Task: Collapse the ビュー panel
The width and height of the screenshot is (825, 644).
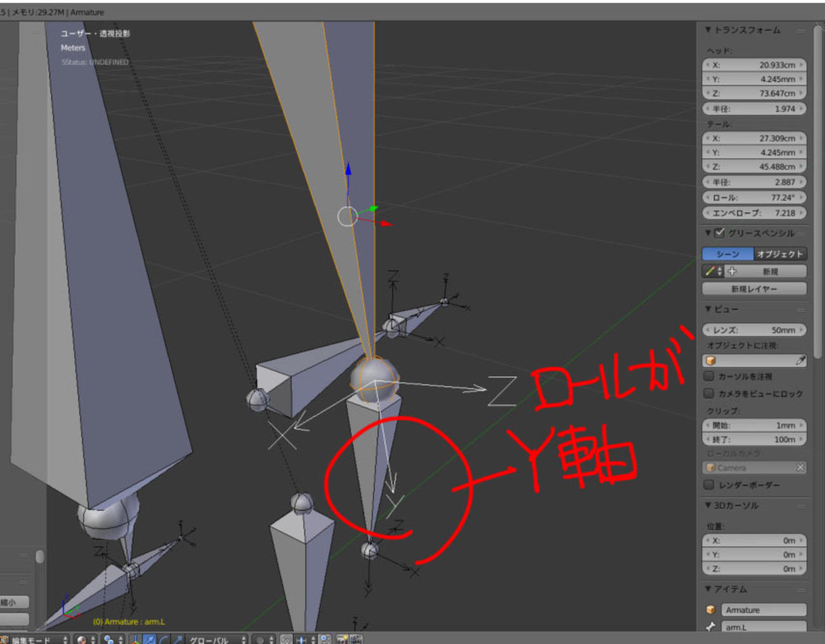Action: (708, 309)
